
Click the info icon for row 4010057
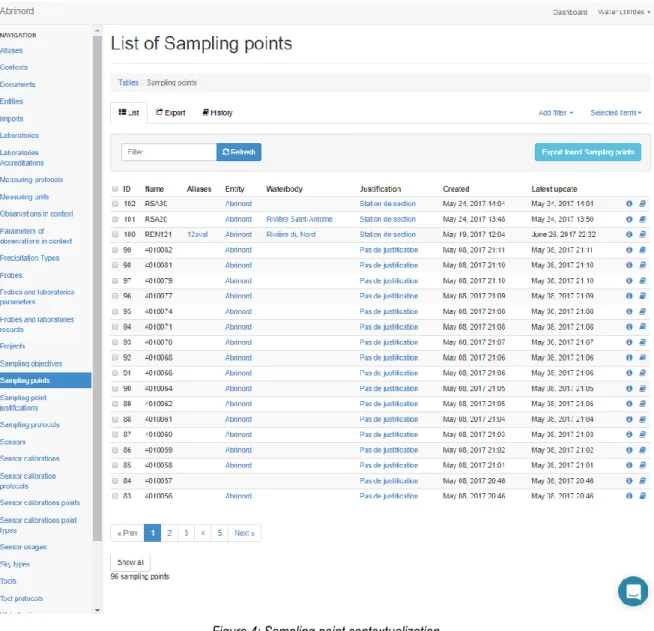(629, 481)
